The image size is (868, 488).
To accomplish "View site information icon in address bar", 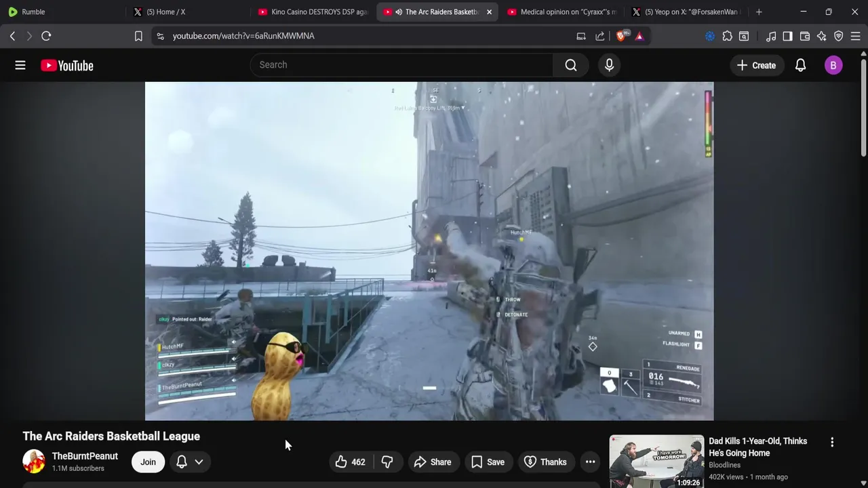I will pyautogui.click(x=160, y=36).
